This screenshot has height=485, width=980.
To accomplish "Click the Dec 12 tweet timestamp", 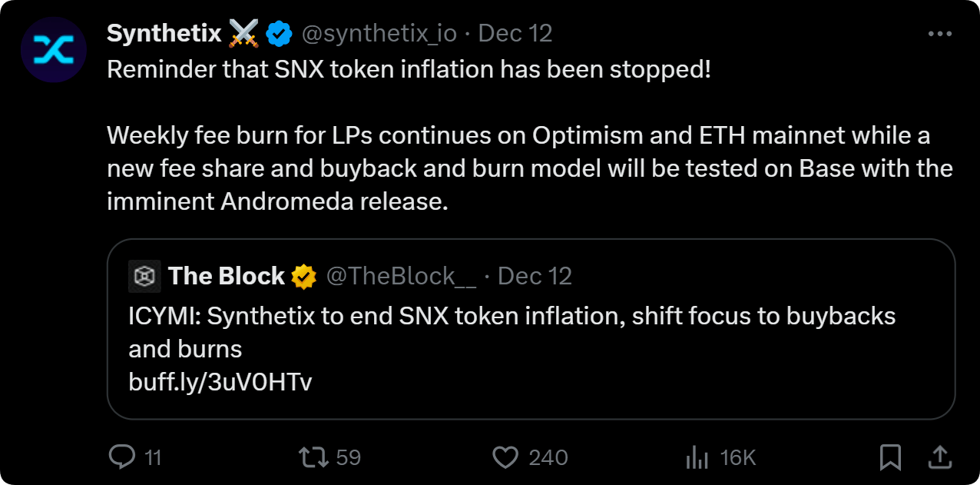I will tap(515, 34).
